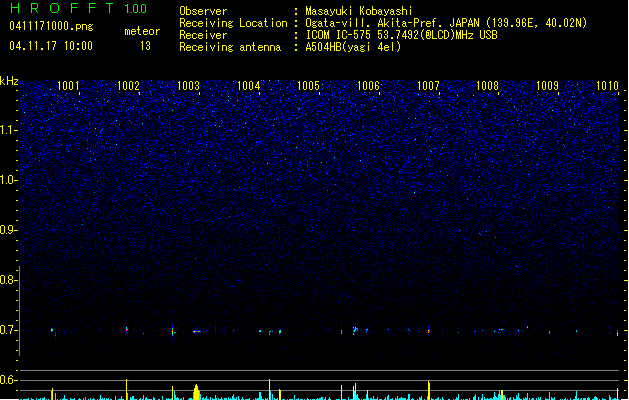Click the wide yellow power peak after 1003

196,392
